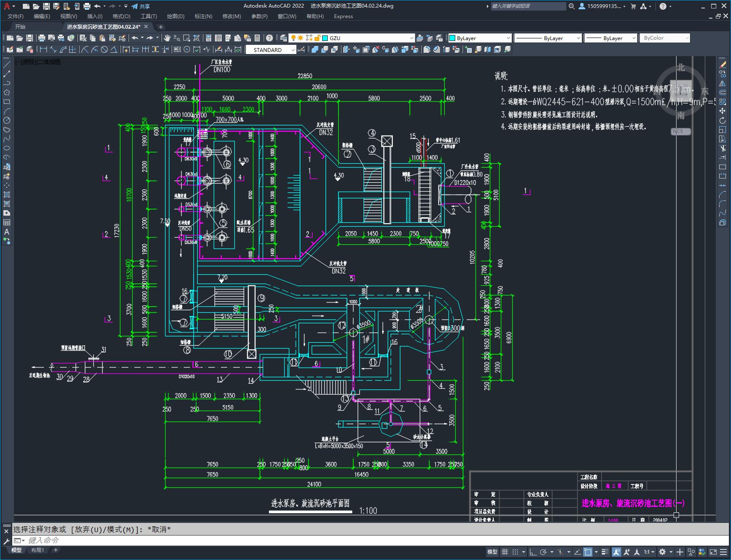731x560 pixels.
Task: Switch to the 布局1 layout tab
Action: coord(38,550)
